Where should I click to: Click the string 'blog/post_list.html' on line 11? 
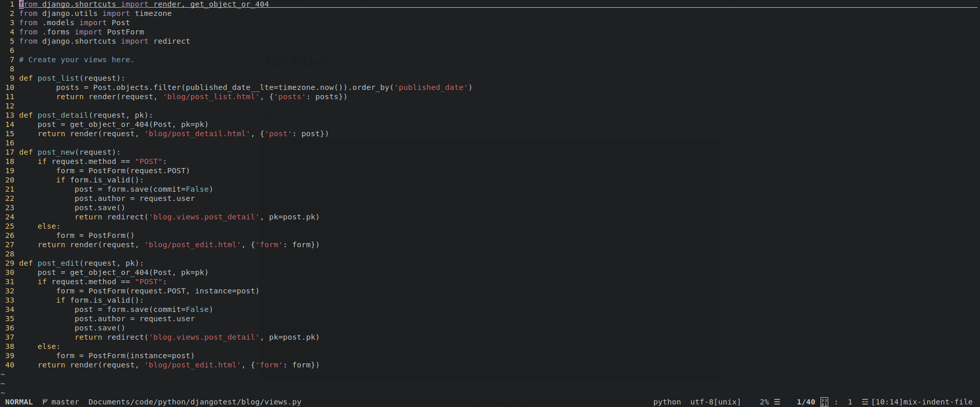click(x=211, y=97)
